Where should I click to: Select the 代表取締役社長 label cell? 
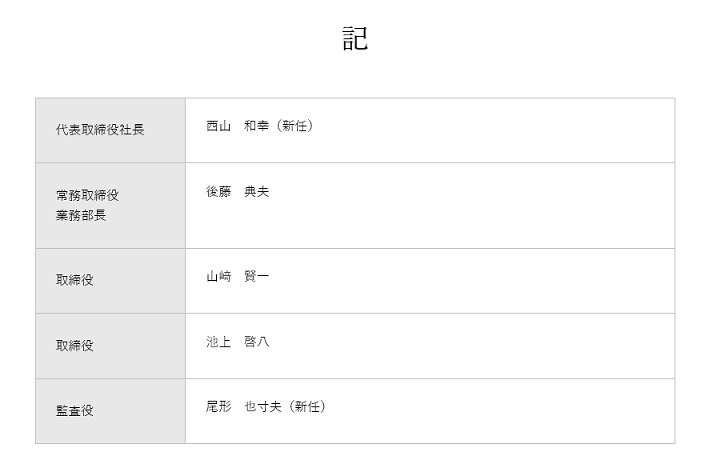click(x=100, y=130)
